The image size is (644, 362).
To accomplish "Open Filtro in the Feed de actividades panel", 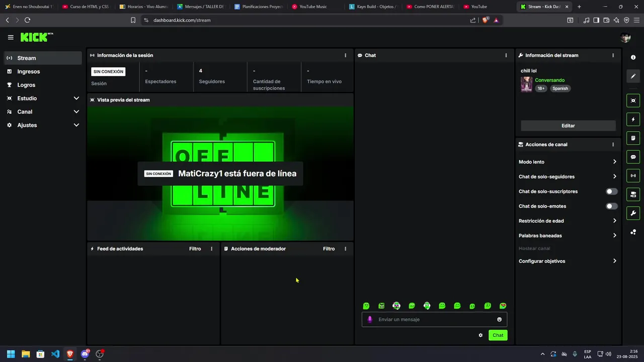I will click(x=195, y=249).
